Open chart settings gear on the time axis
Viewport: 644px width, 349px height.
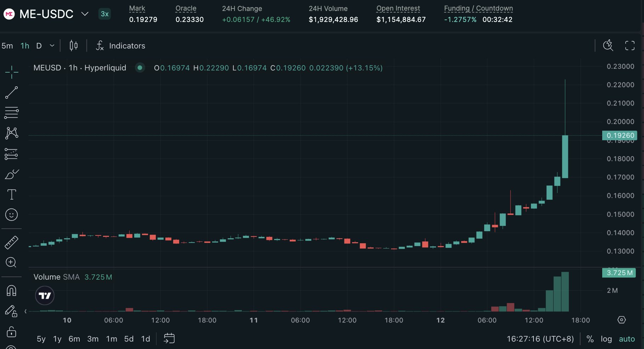[622, 320]
